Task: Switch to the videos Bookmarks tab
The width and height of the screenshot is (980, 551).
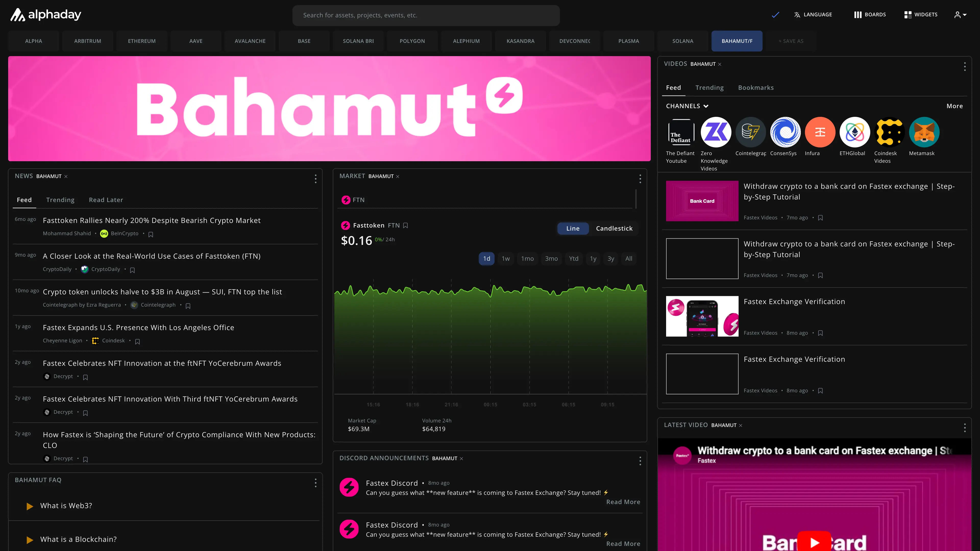Action: [x=756, y=88]
